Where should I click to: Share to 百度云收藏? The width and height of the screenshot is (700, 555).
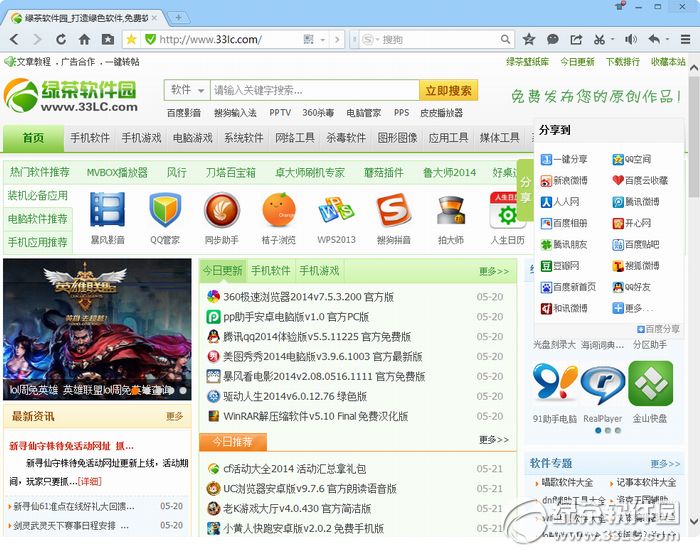[640, 180]
